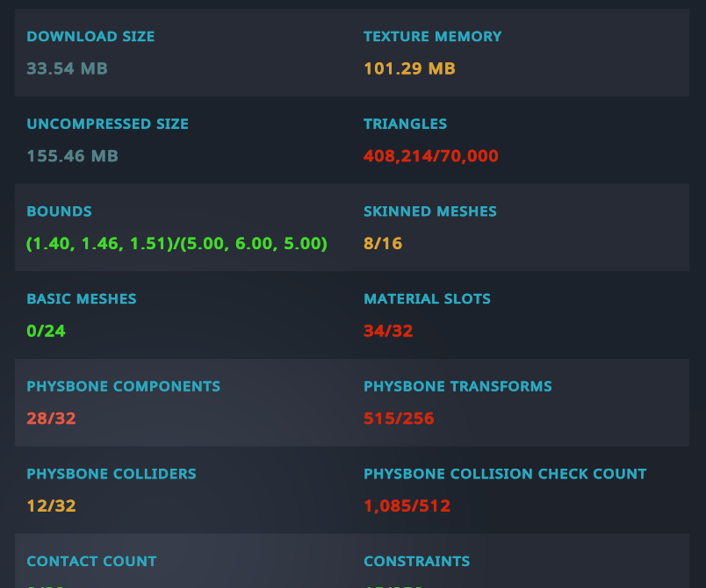Screen dimensions: 706x588
Task: Select the 8/16 skinned meshes value
Action: click(x=383, y=243)
